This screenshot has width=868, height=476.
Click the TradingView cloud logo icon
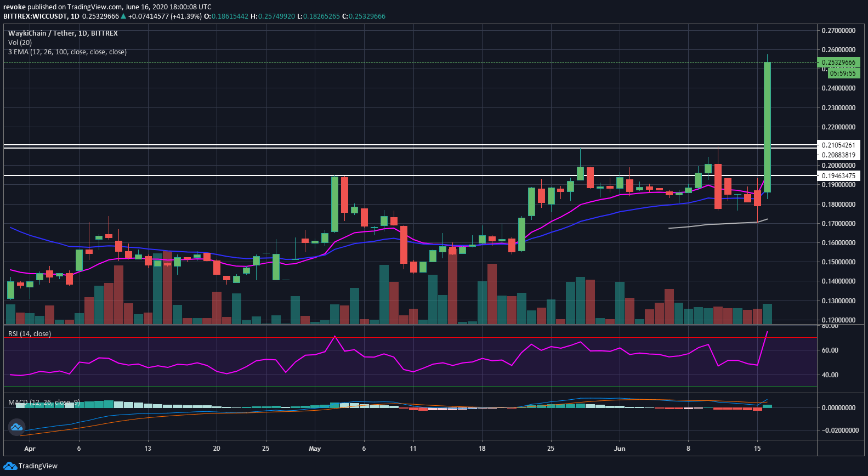point(10,466)
